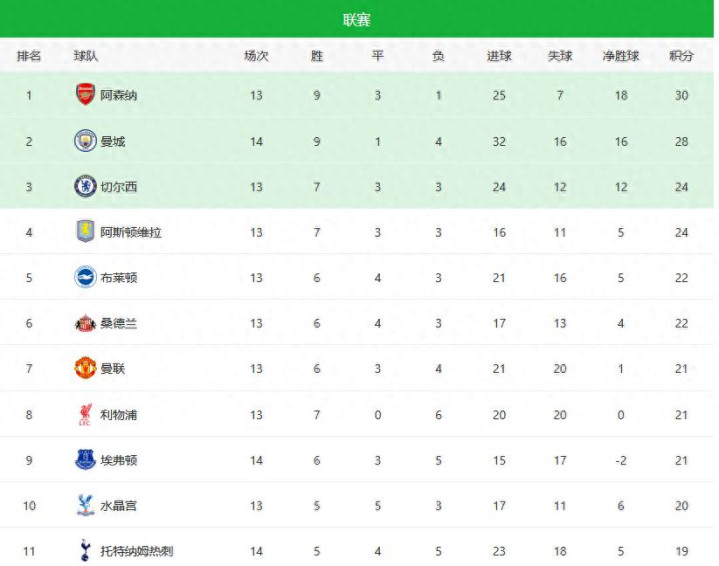The height and width of the screenshot is (566, 719).
Task: Click the 排名 column header
Action: [29, 56]
